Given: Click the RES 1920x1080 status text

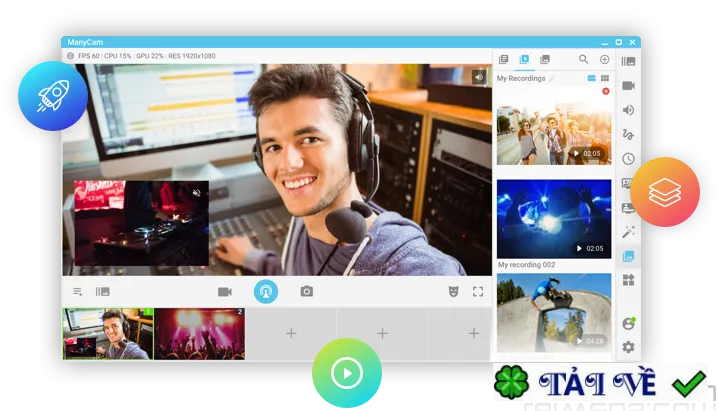Looking at the screenshot, I should [192, 56].
